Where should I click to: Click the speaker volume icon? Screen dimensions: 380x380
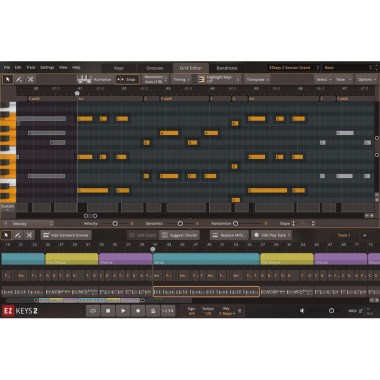[302, 311]
